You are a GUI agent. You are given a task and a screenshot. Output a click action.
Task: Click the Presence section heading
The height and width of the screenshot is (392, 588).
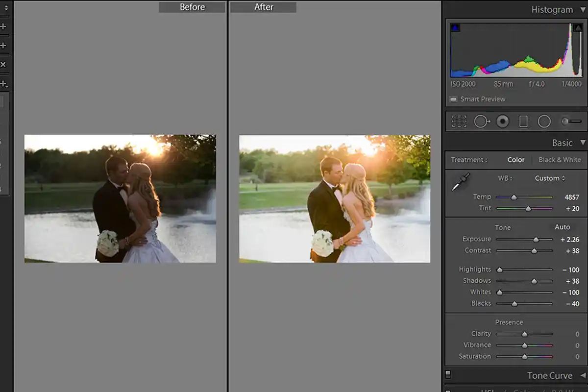coord(509,322)
